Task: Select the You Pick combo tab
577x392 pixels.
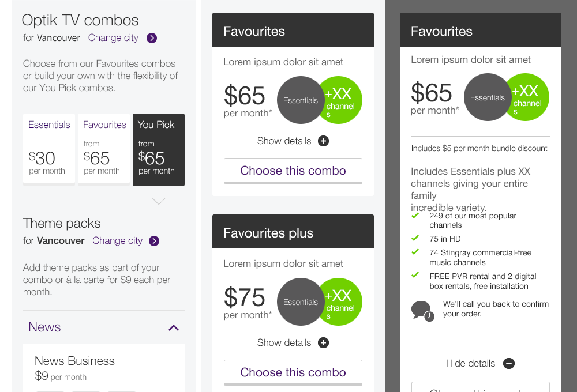Action: (x=159, y=149)
